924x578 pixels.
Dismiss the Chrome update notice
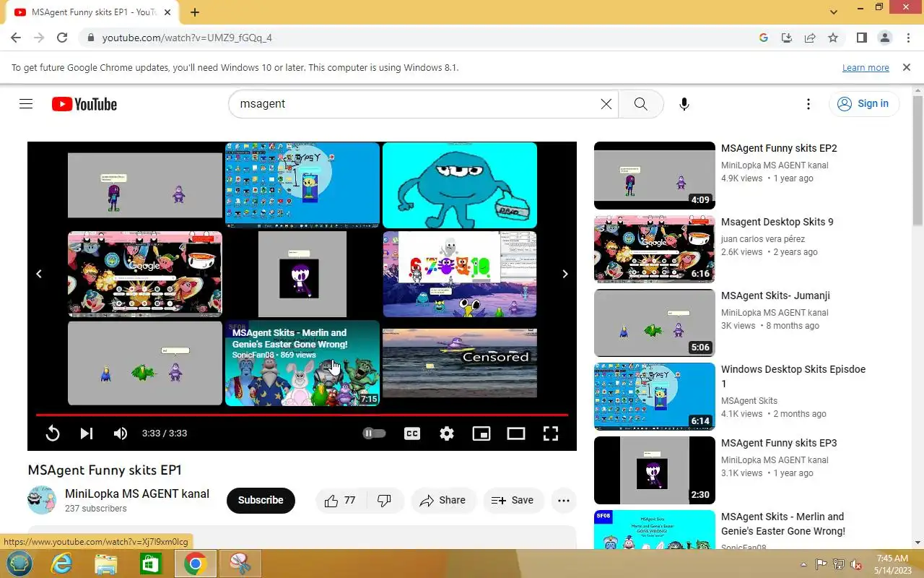click(907, 67)
